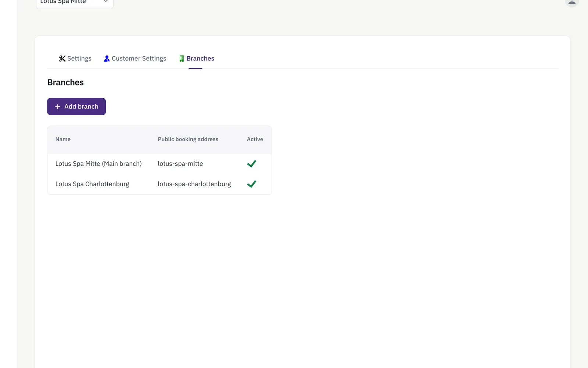588x368 pixels.
Task: Open the Lotus Spa Mitte (Main branch) row
Action: [x=159, y=164]
